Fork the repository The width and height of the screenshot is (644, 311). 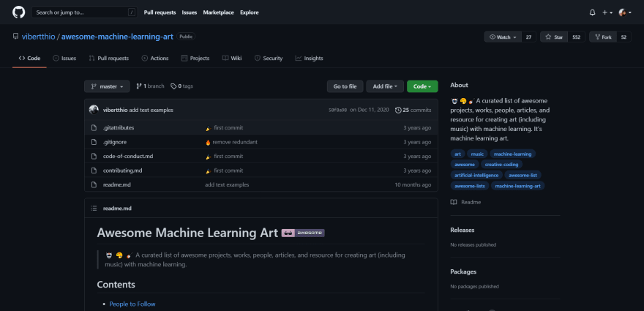[x=603, y=37]
